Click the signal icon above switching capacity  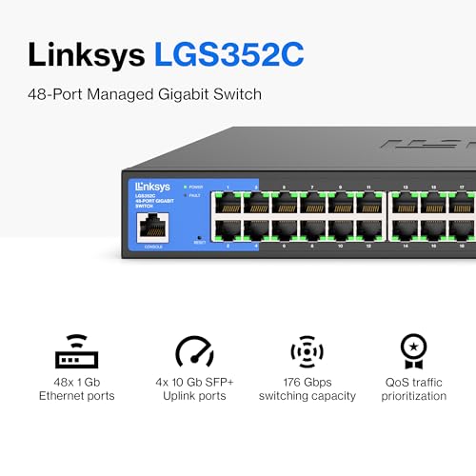coord(307,351)
